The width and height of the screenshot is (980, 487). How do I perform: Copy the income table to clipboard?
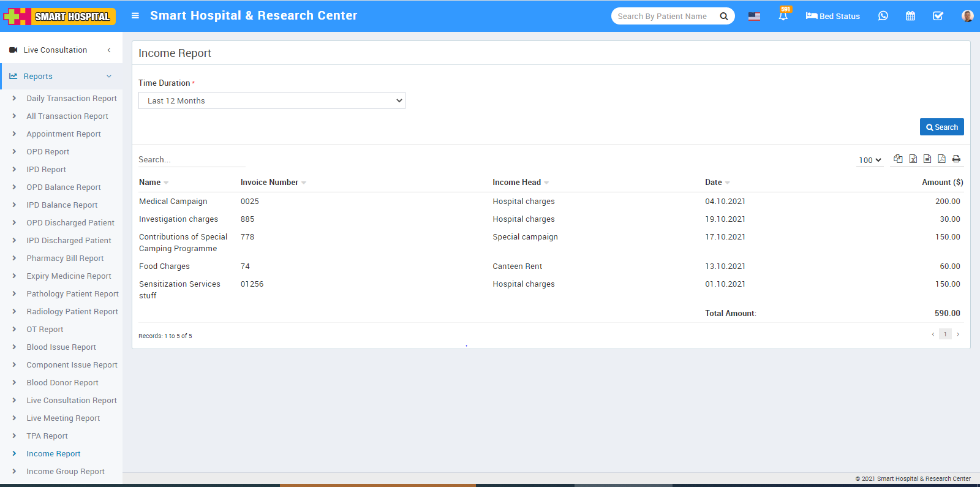(898, 159)
